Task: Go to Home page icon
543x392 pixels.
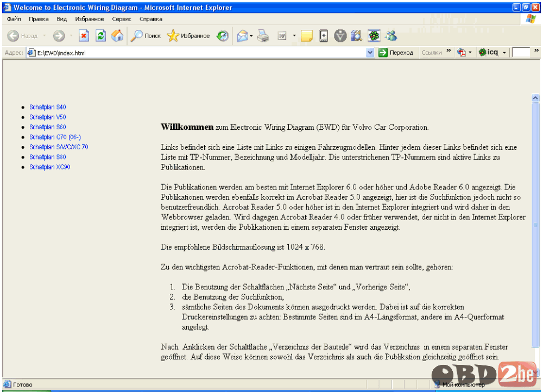Action: coord(117,36)
